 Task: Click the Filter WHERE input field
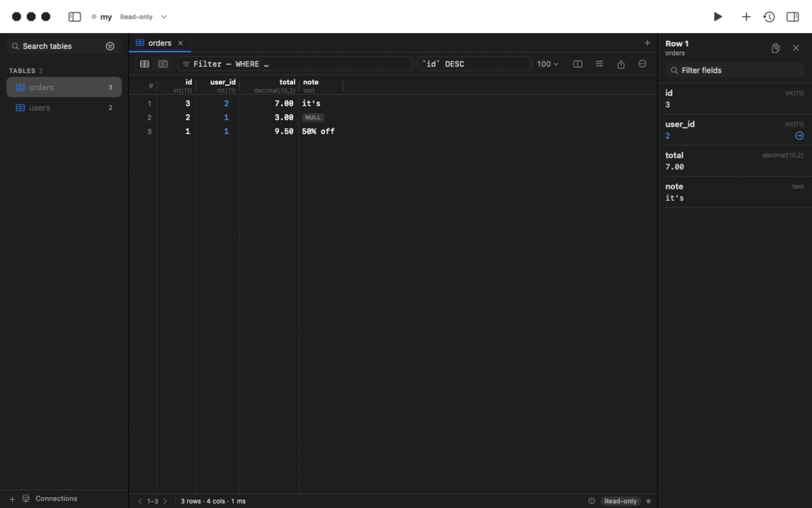pos(295,64)
